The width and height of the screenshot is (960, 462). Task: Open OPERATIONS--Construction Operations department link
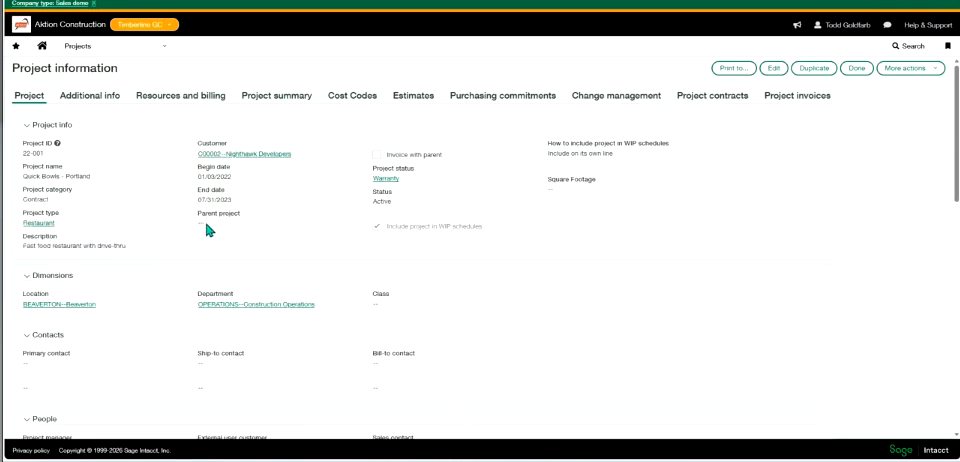(256, 304)
